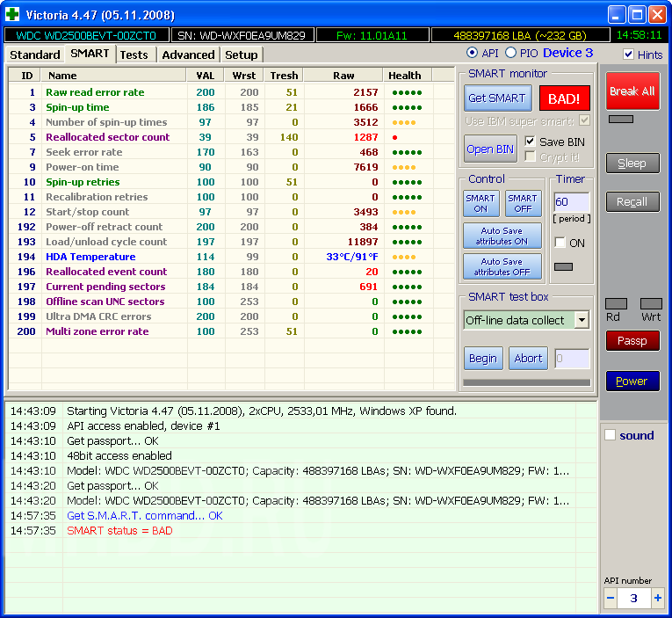Switch to the Tests tab
The width and height of the screenshot is (672, 618).
tap(134, 55)
